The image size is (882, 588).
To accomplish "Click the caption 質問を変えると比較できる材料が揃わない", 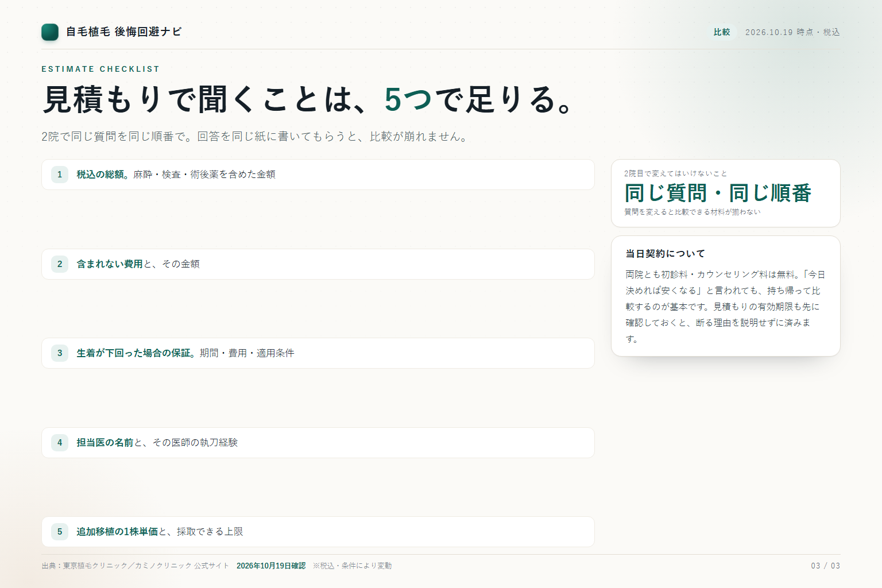I will (x=693, y=212).
